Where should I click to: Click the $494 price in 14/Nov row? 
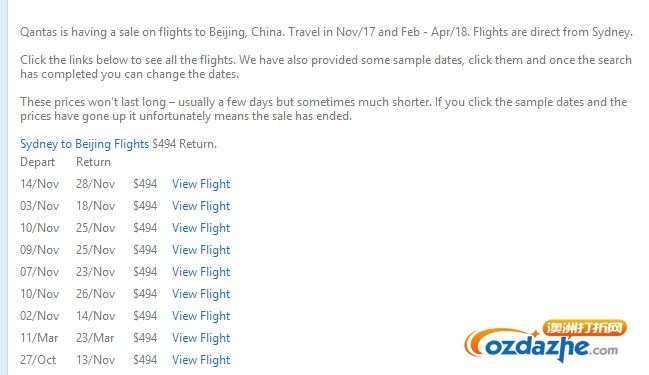[145, 184]
